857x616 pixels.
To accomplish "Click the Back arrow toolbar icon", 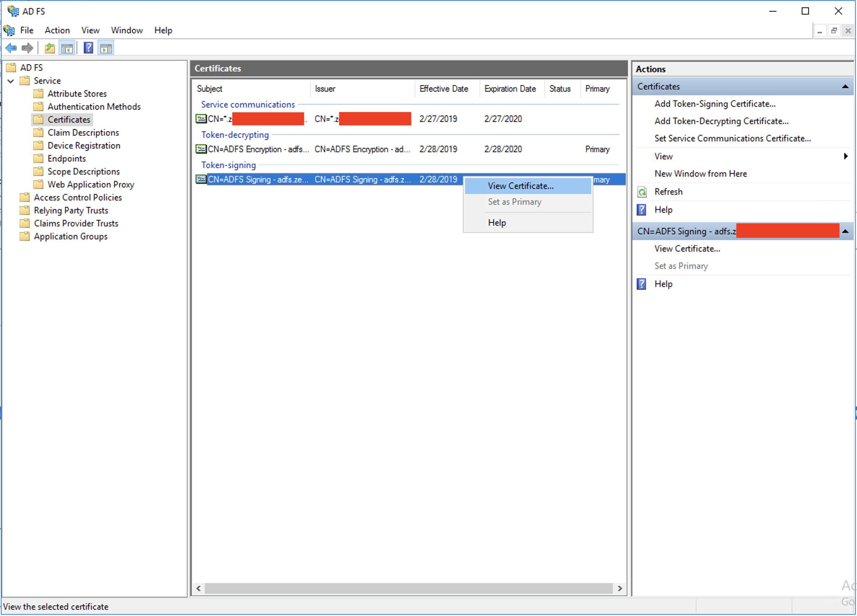I will tap(11, 48).
